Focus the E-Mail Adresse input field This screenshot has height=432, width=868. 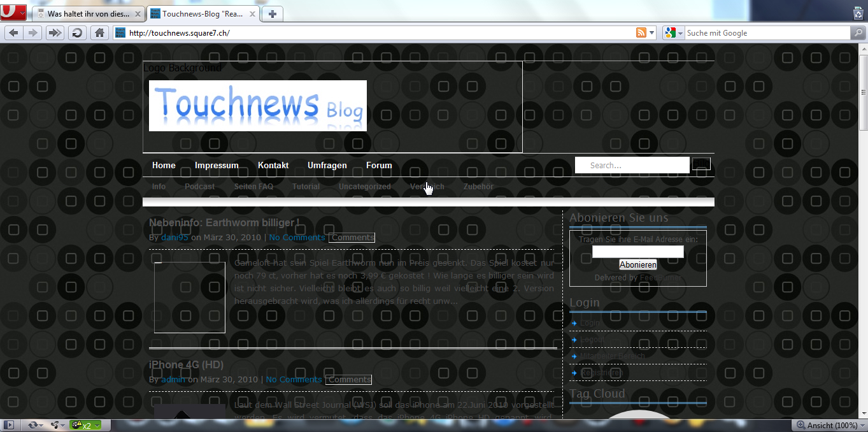pyautogui.click(x=638, y=252)
